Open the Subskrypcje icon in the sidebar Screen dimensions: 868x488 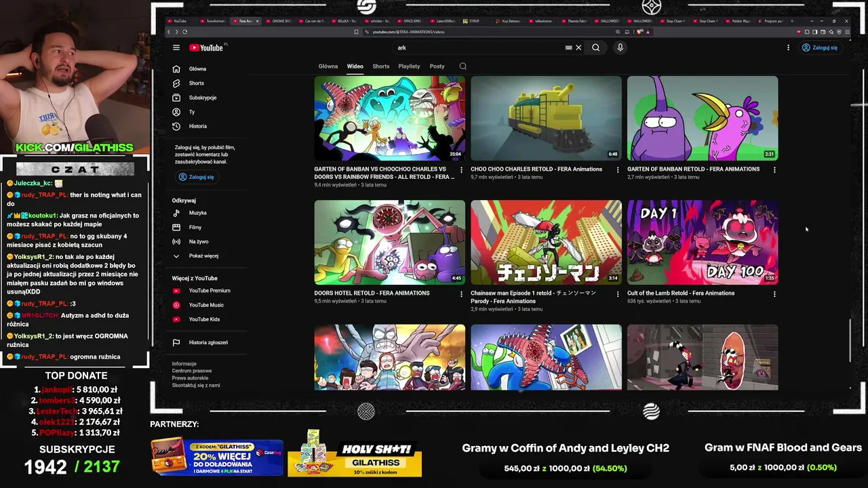[x=176, y=98]
